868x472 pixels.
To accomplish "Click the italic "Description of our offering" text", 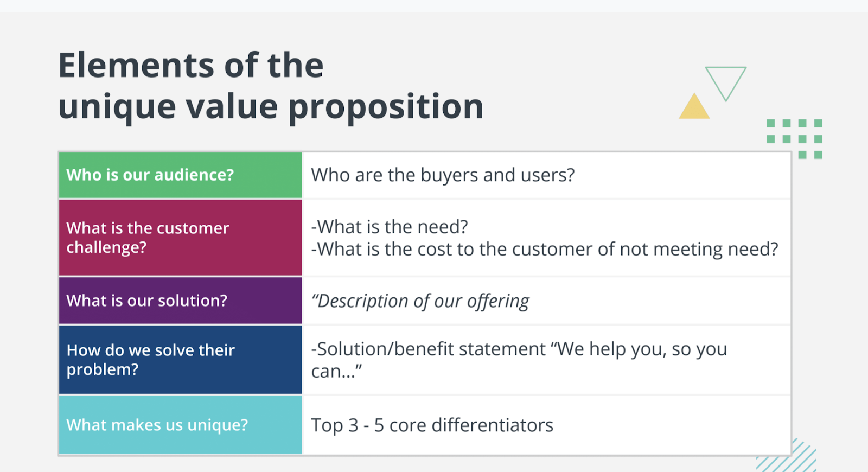I will click(x=420, y=301).
